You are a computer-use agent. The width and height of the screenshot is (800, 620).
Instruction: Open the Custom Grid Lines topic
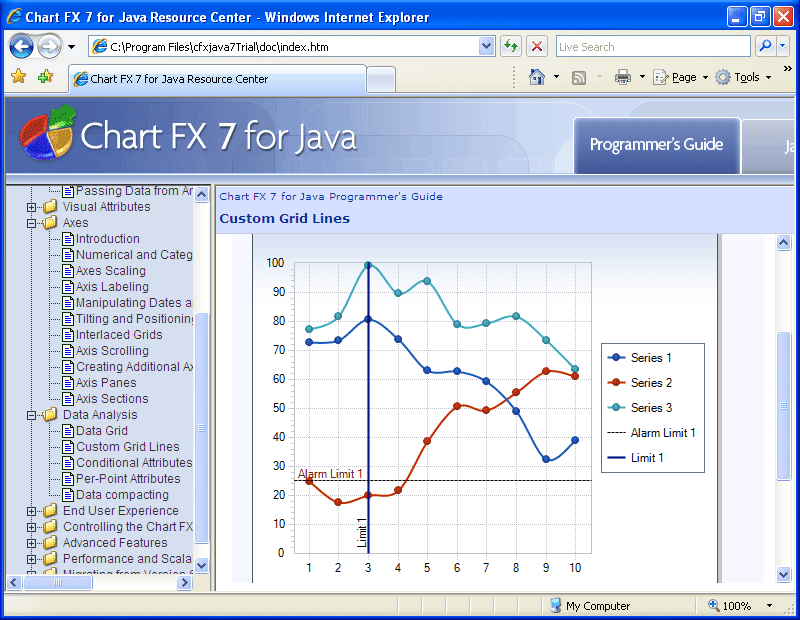[x=128, y=447]
